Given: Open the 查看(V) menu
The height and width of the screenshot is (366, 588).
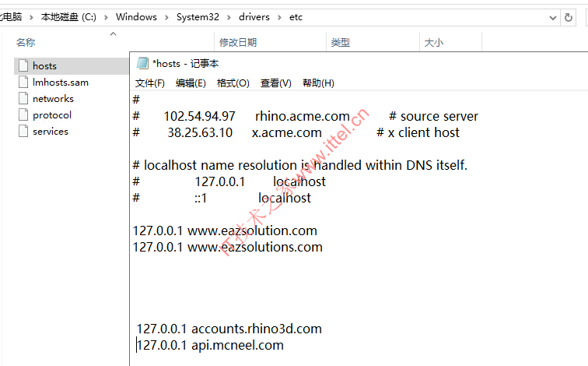Looking at the screenshot, I should pos(276,83).
